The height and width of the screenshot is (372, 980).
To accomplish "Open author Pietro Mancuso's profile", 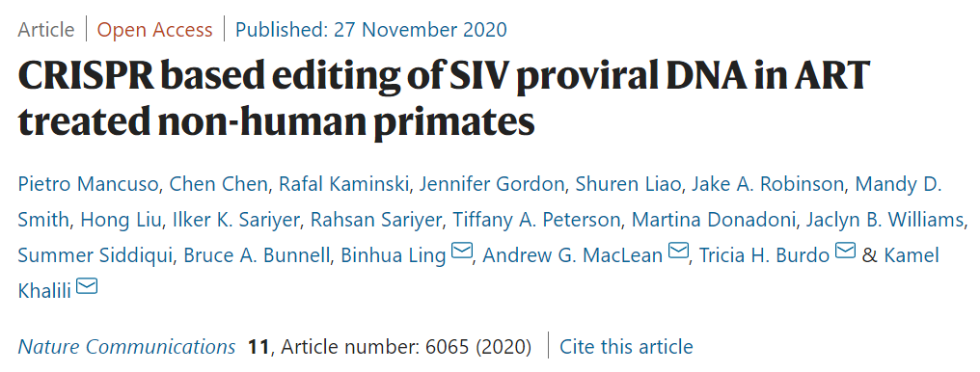I will point(90,185).
